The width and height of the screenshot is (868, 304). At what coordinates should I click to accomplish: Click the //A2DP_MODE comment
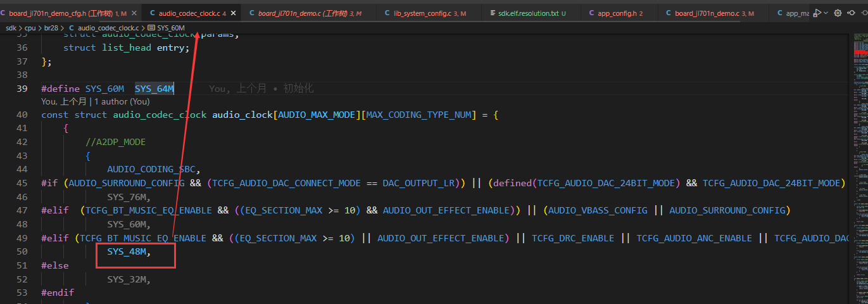115,142
